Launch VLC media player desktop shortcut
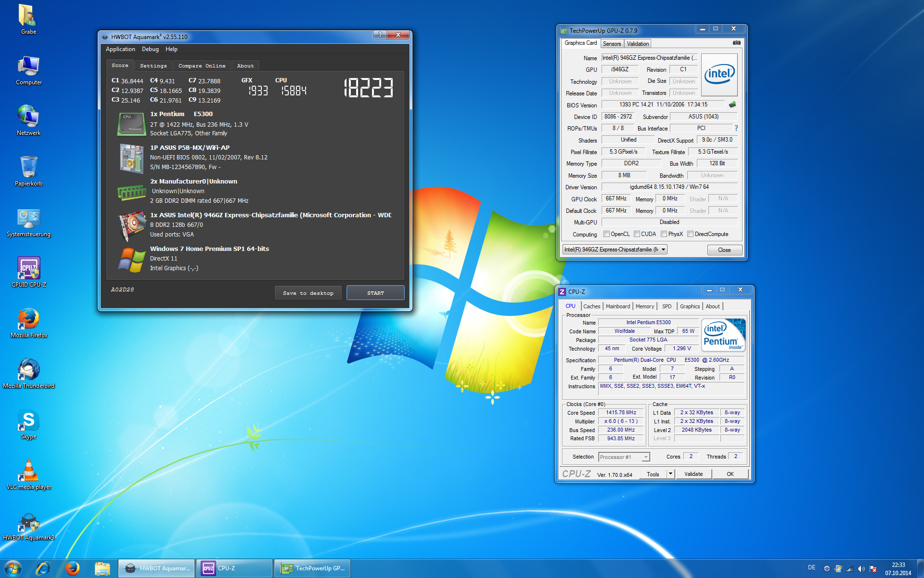 click(28, 474)
